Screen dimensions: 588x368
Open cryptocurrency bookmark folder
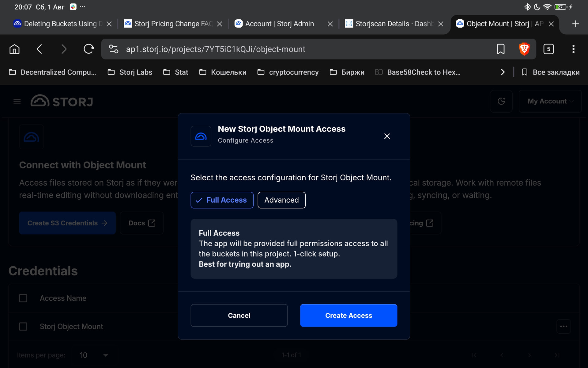[x=288, y=72]
